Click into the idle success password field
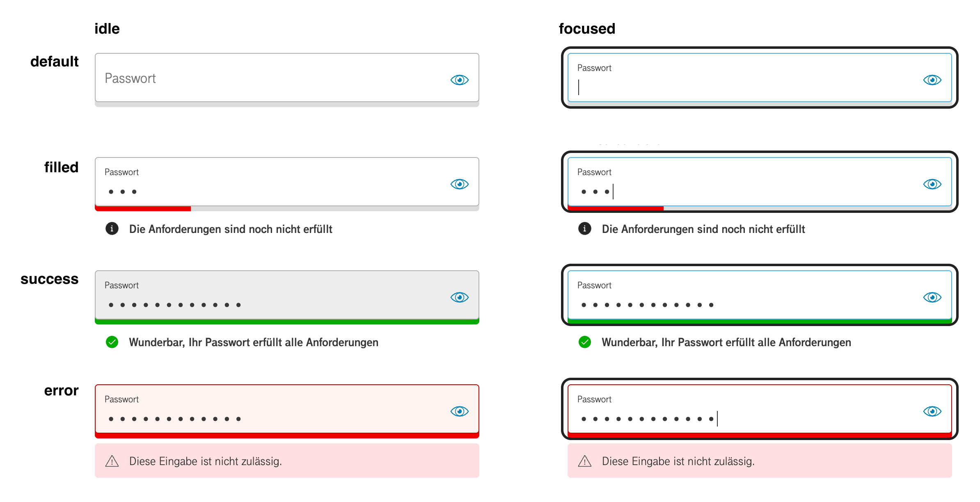 tap(267, 295)
